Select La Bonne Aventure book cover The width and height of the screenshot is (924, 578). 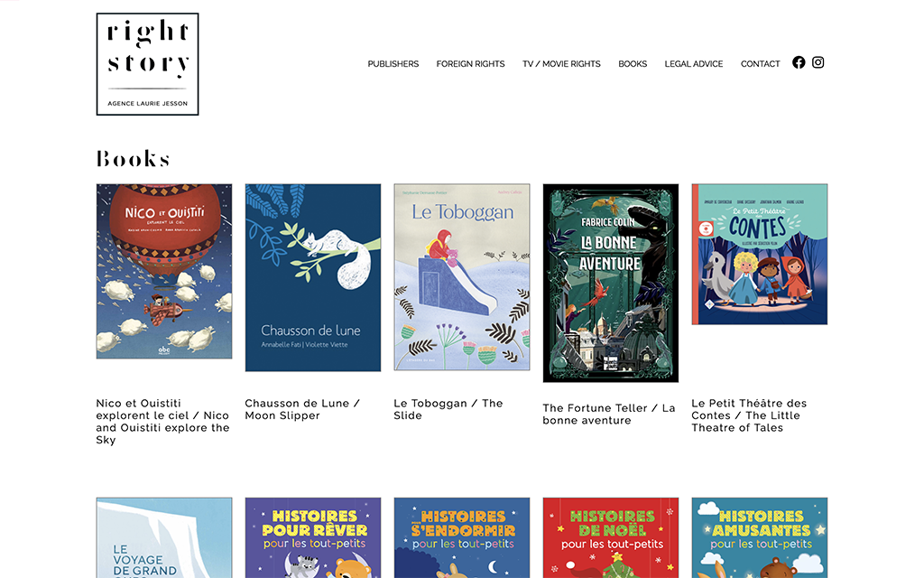(611, 283)
